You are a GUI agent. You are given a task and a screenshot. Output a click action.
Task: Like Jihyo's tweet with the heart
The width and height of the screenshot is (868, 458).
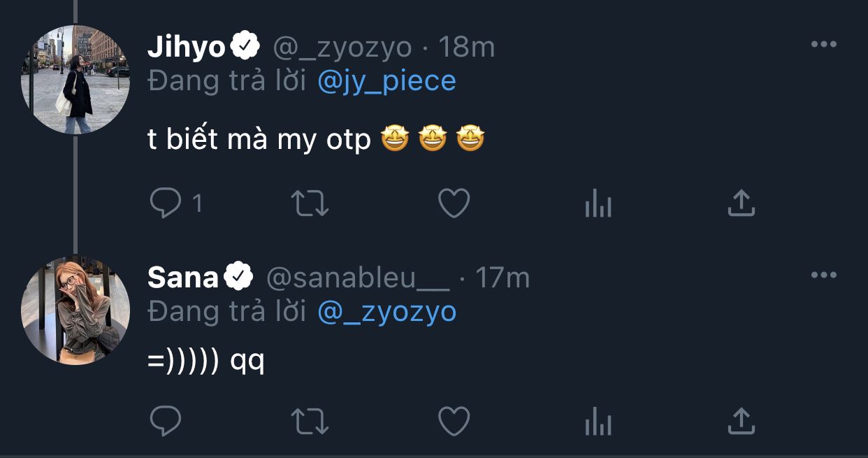(454, 203)
